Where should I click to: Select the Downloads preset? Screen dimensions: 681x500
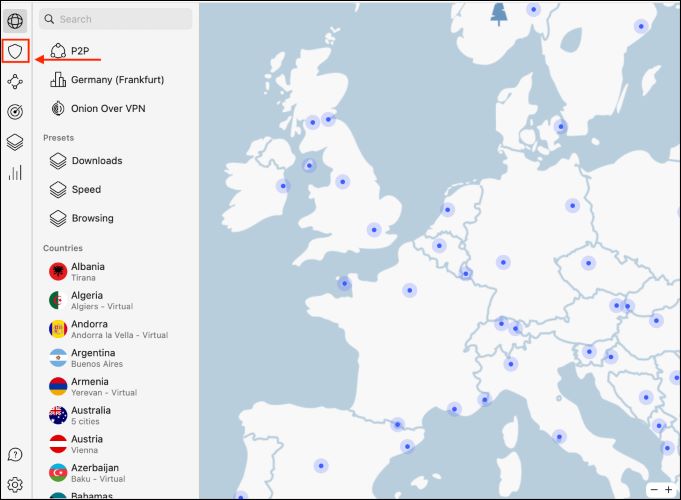coord(96,161)
